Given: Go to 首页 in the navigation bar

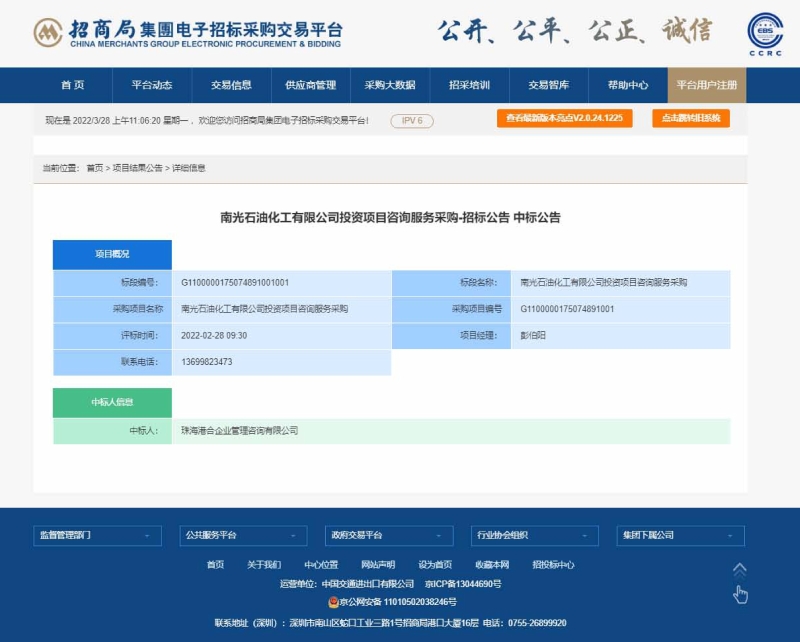Looking at the screenshot, I should coord(72,85).
